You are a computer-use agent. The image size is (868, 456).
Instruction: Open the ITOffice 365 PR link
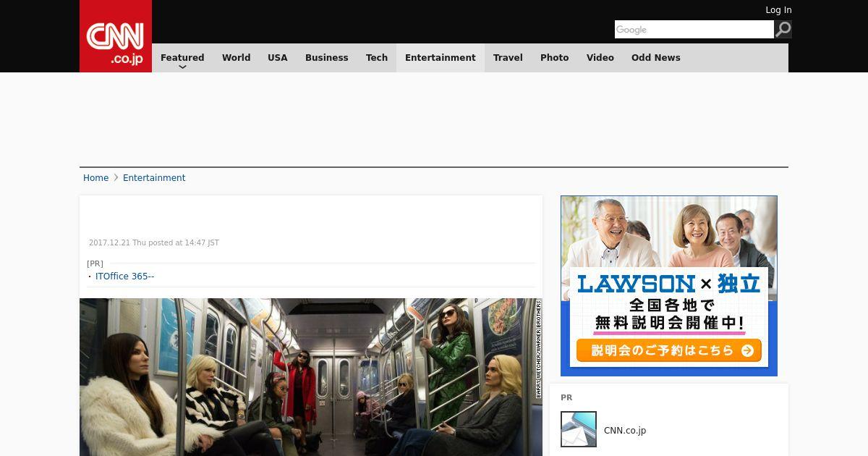(x=124, y=276)
